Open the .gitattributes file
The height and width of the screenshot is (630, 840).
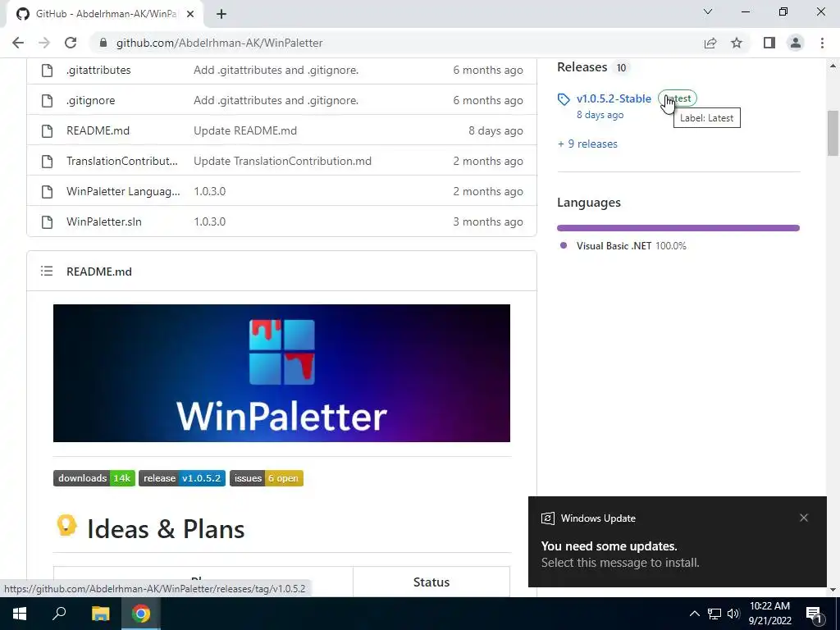[x=98, y=71]
